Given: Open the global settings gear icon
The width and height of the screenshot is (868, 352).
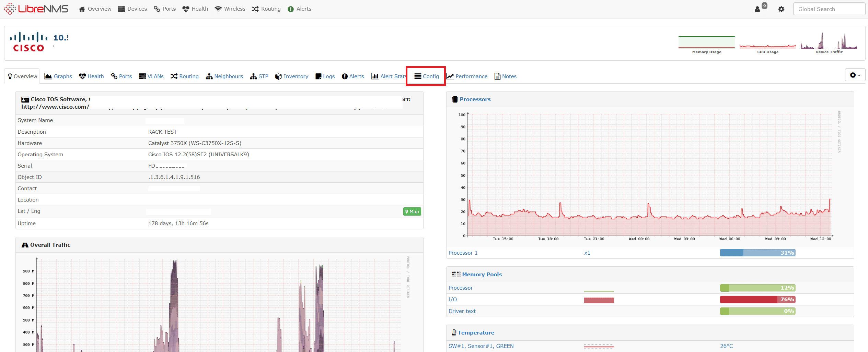Looking at the screenshot, I should [782, 9].
